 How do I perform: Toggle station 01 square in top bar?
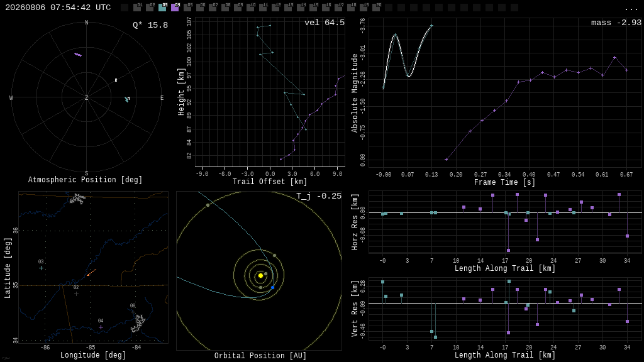tap(137, 8)
